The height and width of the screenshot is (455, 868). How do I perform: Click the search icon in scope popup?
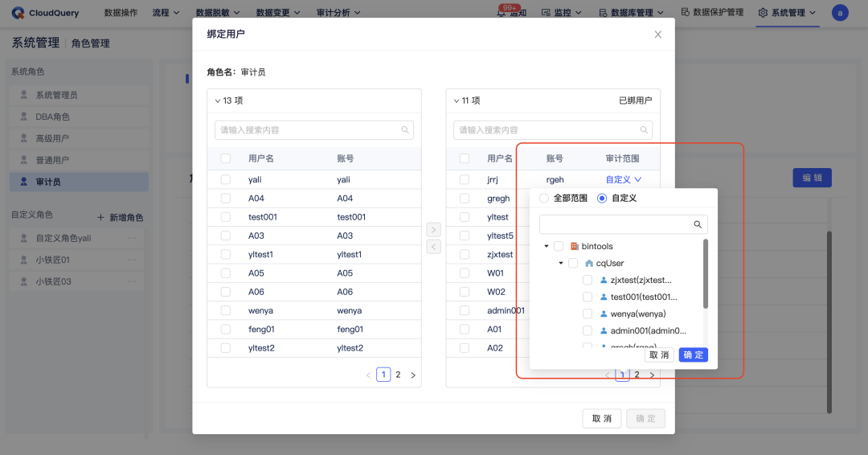698,224
